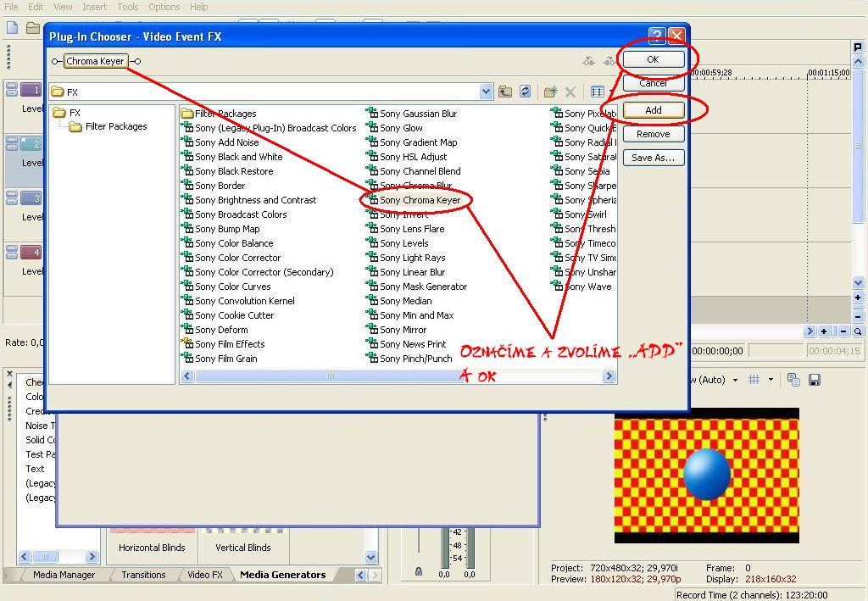Open the Tools menu
868x601 pixels.
point(128,7)
